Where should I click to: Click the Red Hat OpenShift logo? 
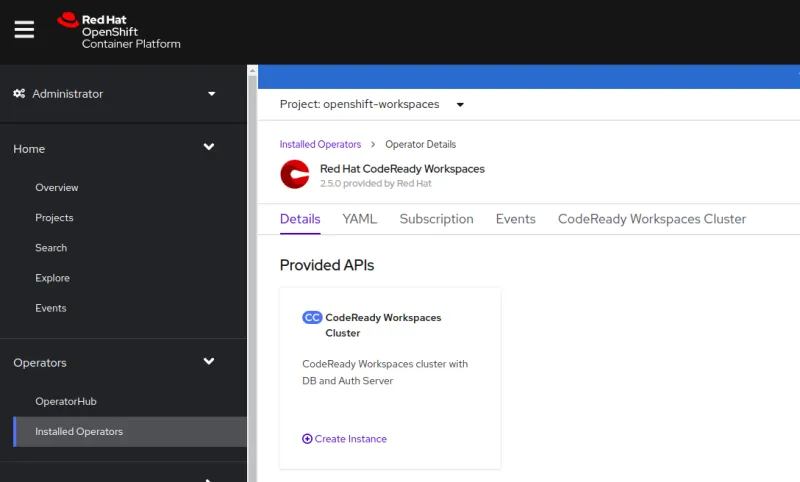(x=119, y=31)
